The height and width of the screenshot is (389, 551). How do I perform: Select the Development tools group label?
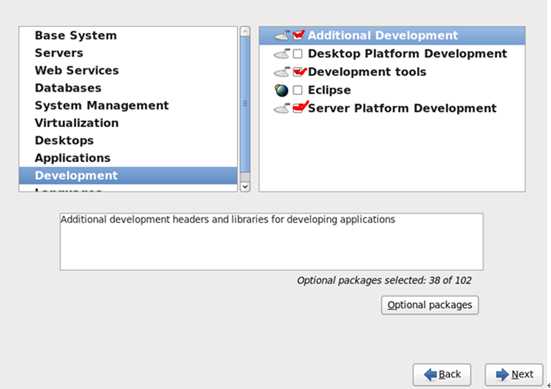[367, 72]
